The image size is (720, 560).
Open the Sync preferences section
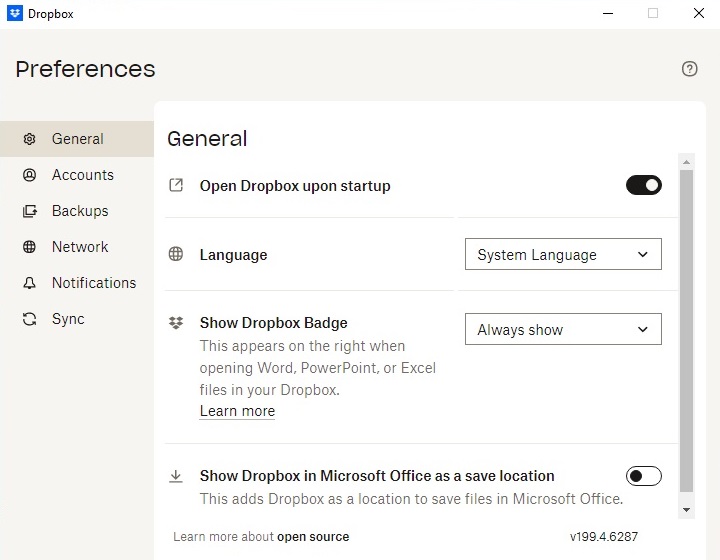(x=77, y=319)
